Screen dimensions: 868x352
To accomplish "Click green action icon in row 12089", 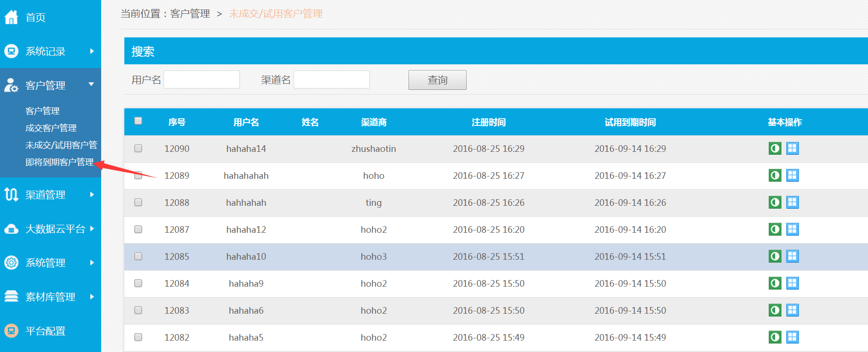I will (775, 176).
